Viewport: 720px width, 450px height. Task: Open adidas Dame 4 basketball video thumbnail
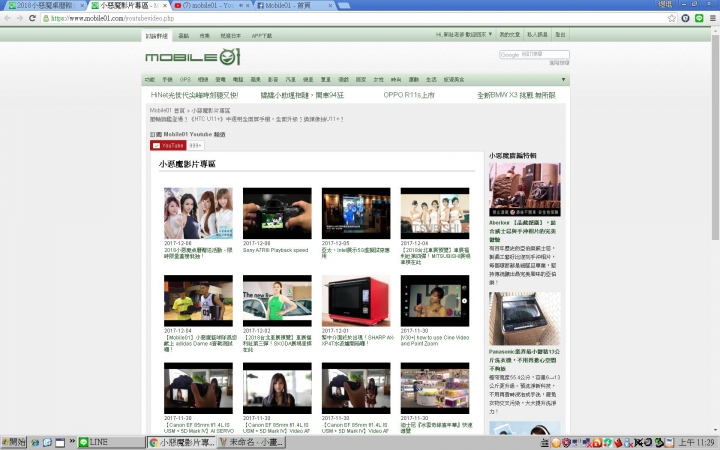[x=198, y=301]
